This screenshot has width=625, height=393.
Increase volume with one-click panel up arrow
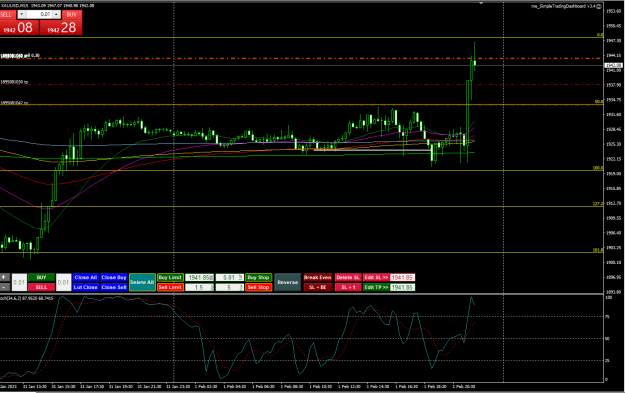click(x=56, y=14)
